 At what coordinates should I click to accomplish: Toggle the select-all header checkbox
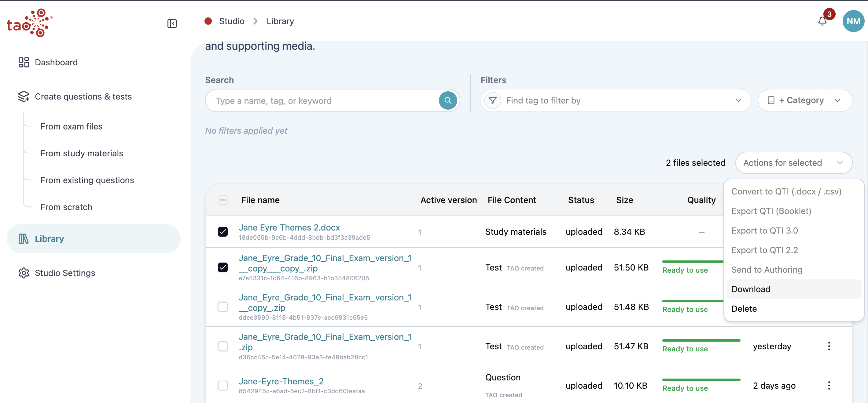click(223, 200)
